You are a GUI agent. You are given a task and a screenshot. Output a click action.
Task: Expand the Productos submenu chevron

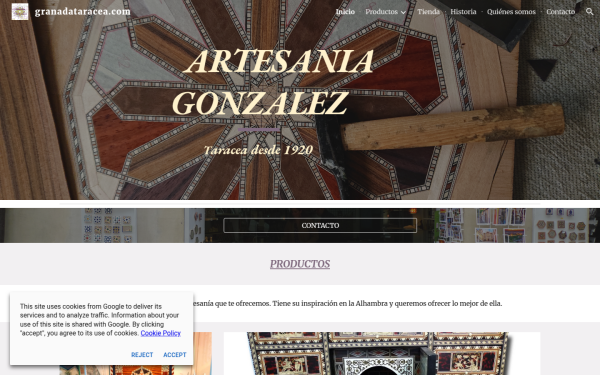point(403,12)
